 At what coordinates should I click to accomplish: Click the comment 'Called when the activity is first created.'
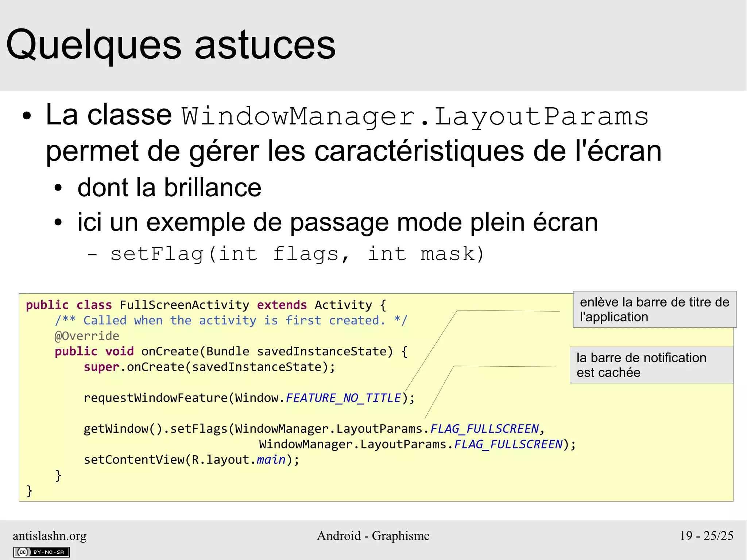tap(231, 320)
